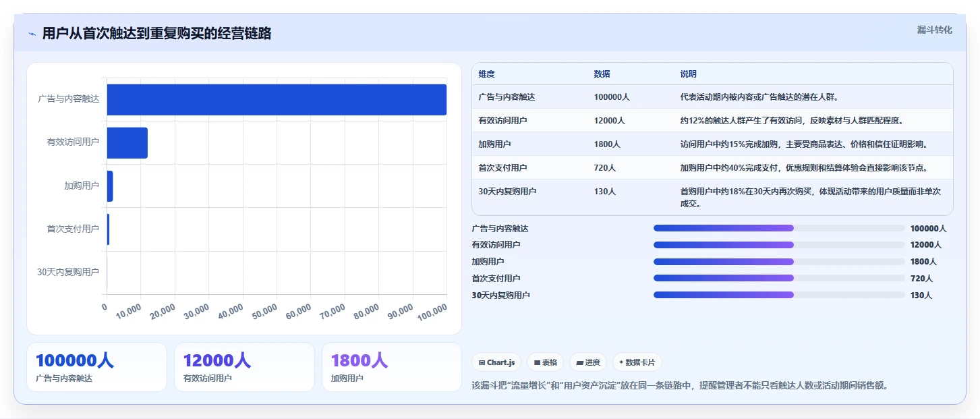The image size is (980, 419).
Task: Click the 首次支付用户 bar in the chart
Action: (x=108, y=229)
